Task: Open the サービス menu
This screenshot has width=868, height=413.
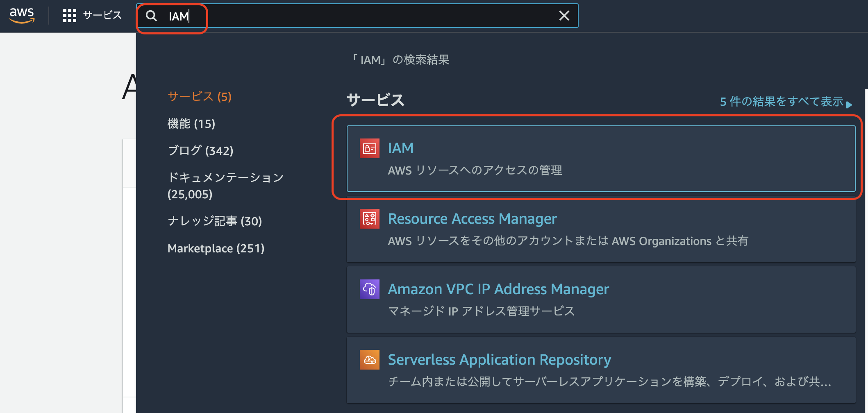Action: (102, 15)
